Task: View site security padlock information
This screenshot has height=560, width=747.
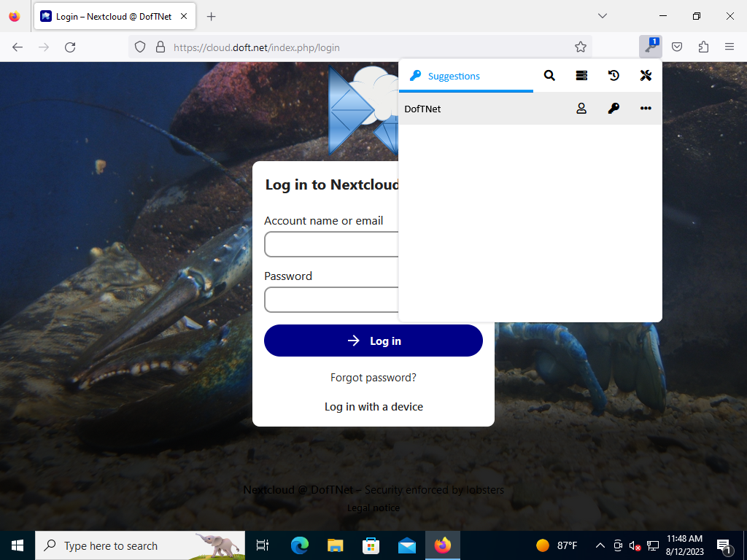Action: coord(160,47)
